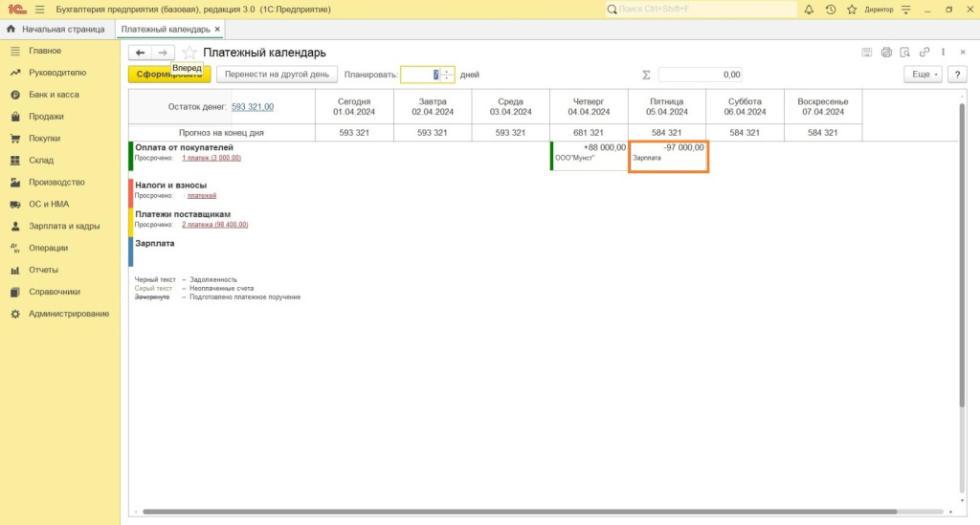Screen dimensions: 980x525
Task: Click the back arrow navigation button
Action: click(141, 53)
